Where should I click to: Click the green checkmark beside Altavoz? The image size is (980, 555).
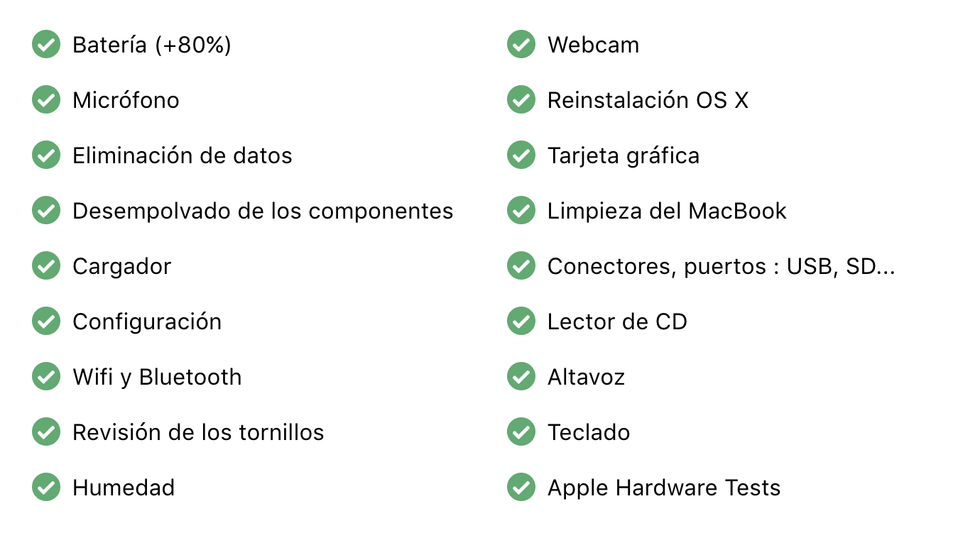point(521,377)
